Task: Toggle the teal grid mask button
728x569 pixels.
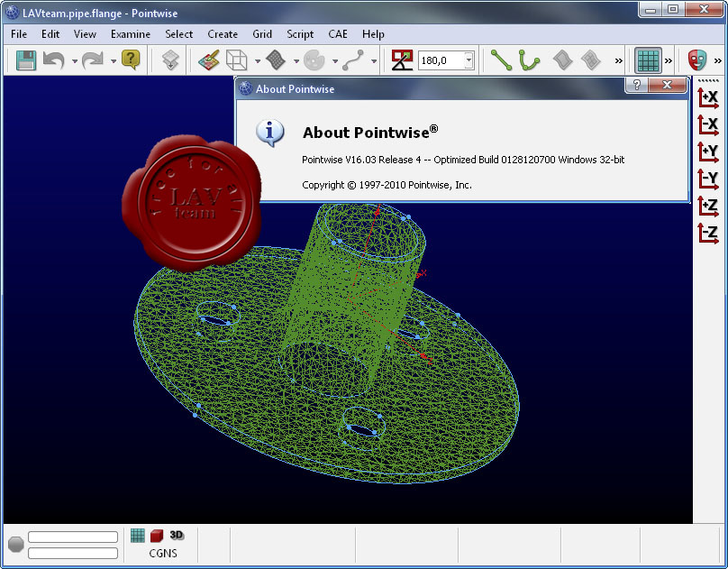Action: pos(648,60)
